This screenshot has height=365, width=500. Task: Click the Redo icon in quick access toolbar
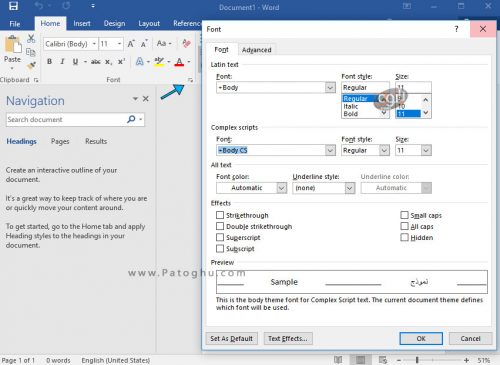point(66,6)
